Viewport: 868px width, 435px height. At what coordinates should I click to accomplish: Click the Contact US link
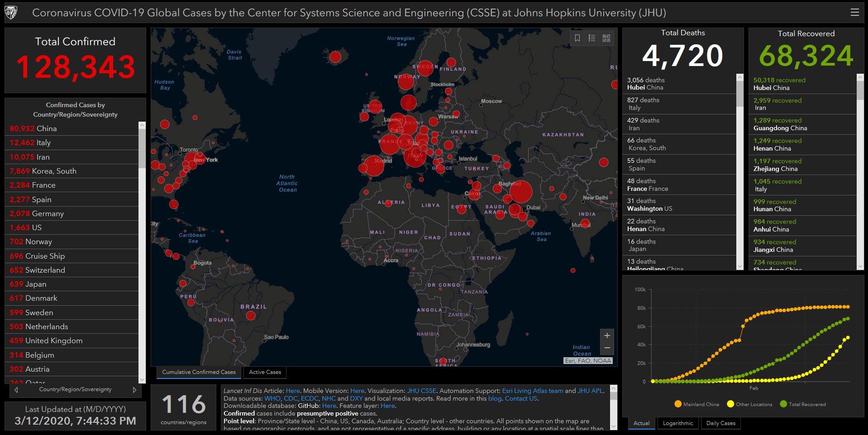coord(521,398)
